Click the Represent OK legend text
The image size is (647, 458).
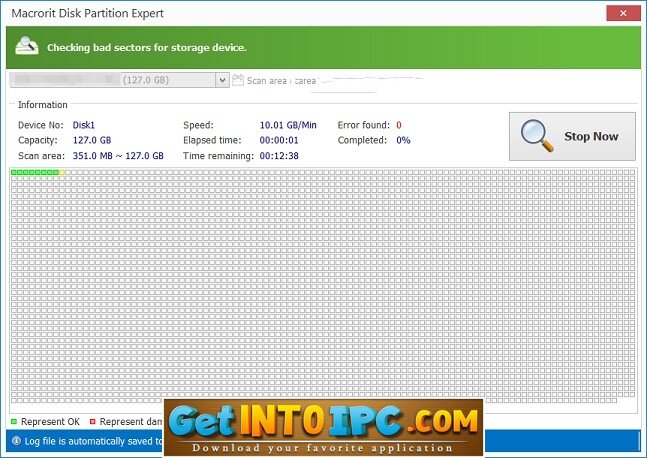coord(50,422)
